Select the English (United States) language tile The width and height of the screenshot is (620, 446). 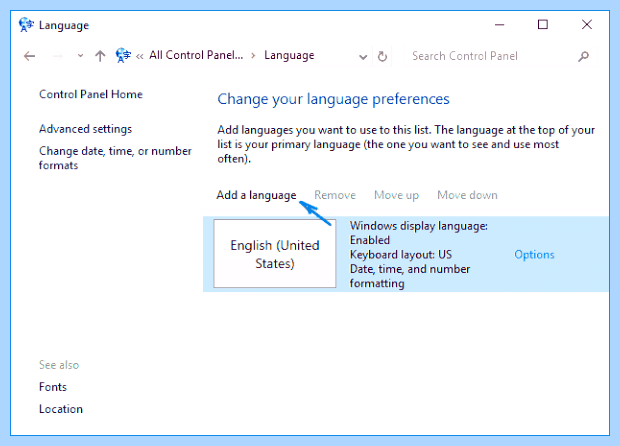click(275, 253)
